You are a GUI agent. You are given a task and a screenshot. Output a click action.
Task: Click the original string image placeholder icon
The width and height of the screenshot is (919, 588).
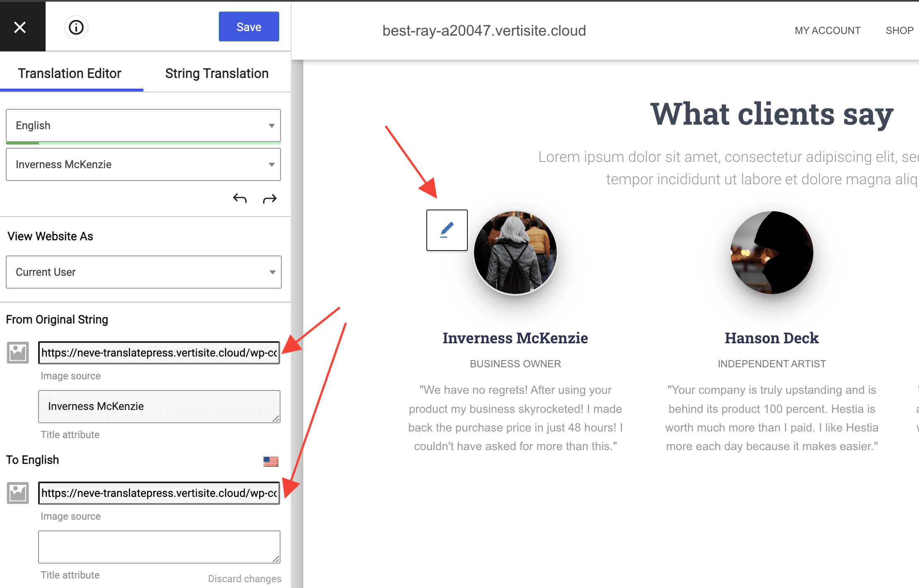point(18,353)
